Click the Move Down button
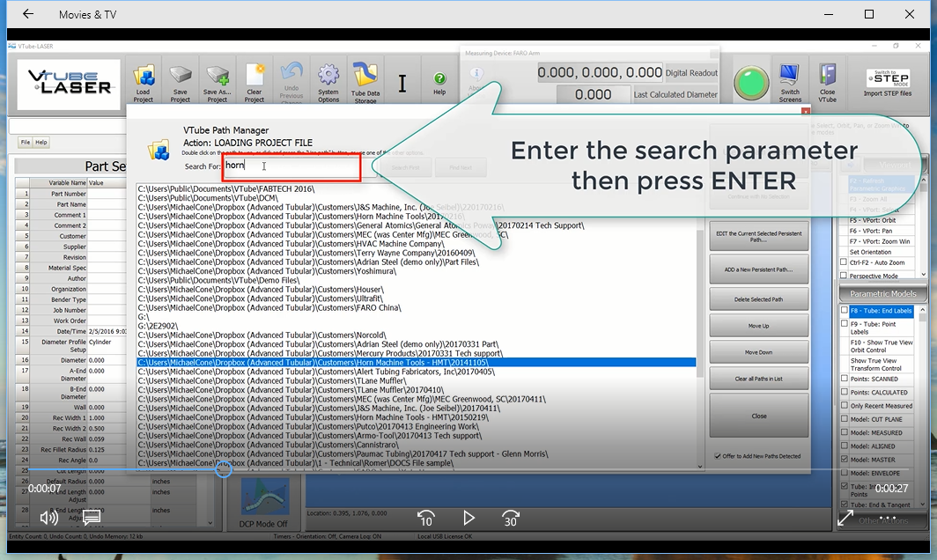This screenshot has width=937, height=560. point(759,352)
